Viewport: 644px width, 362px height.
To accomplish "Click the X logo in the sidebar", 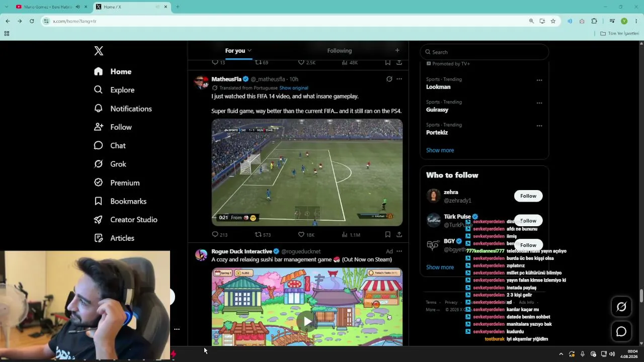I will (99, 51).
